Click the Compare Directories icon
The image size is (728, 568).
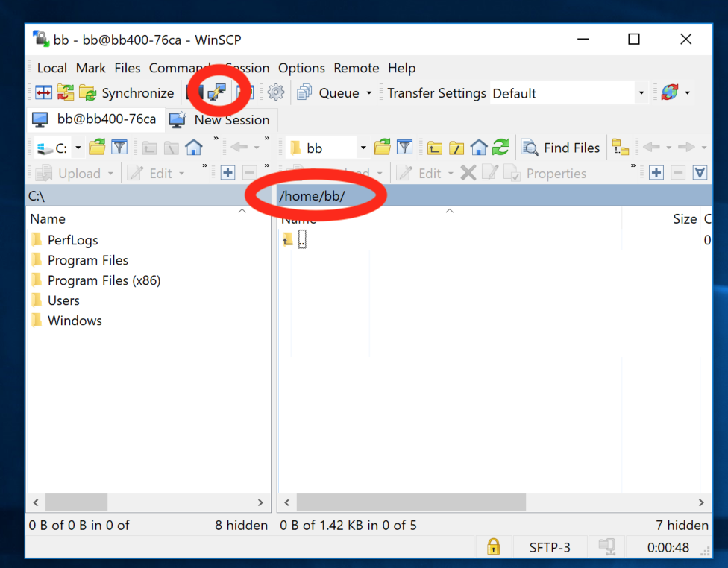point(44,93)
